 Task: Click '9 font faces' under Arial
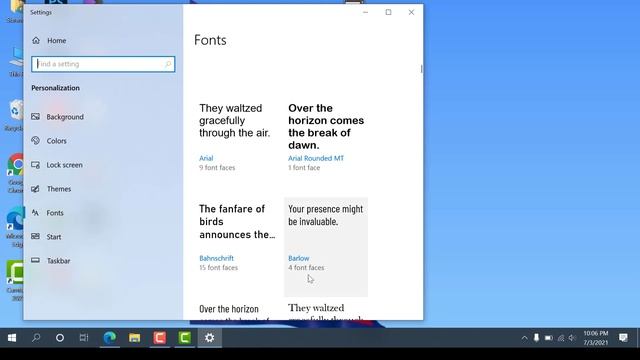tap(217, 168)
